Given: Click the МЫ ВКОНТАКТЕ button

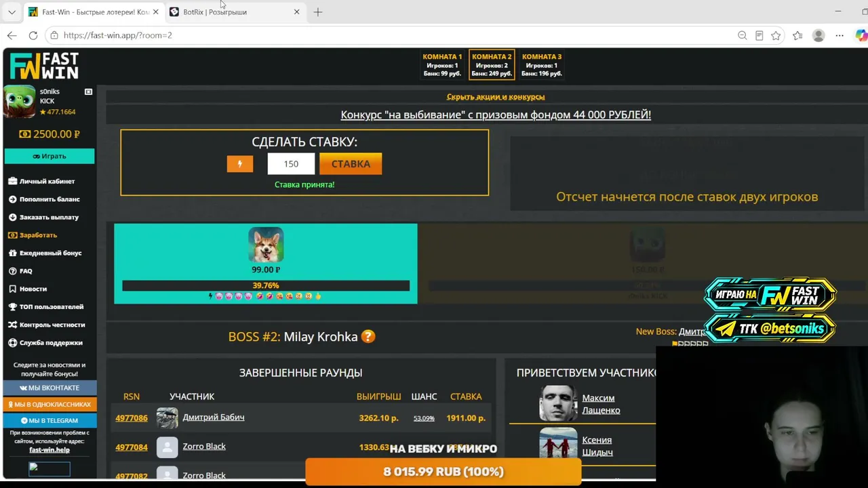Looking at the screenshot, I should pyautogui.click(x=50, y=388).
